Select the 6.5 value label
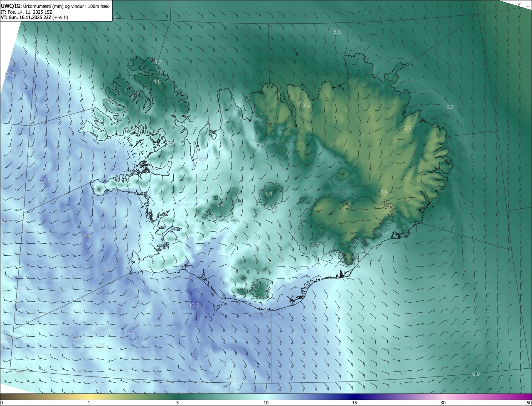 (x=337, y=32)
